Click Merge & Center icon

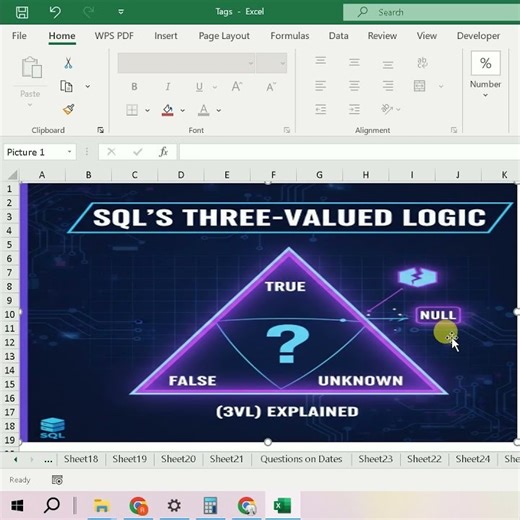[419, 86]
